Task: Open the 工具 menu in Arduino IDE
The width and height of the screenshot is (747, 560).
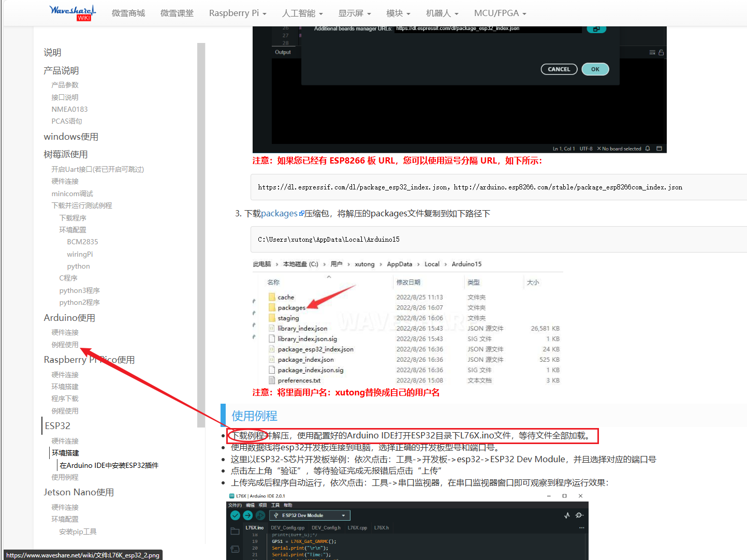Action: [275, 505]
